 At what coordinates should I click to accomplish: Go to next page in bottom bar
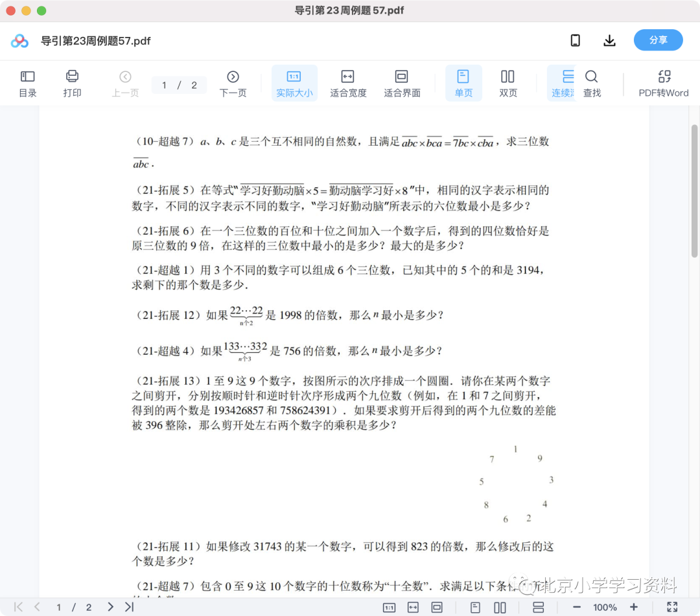(110, 607)
